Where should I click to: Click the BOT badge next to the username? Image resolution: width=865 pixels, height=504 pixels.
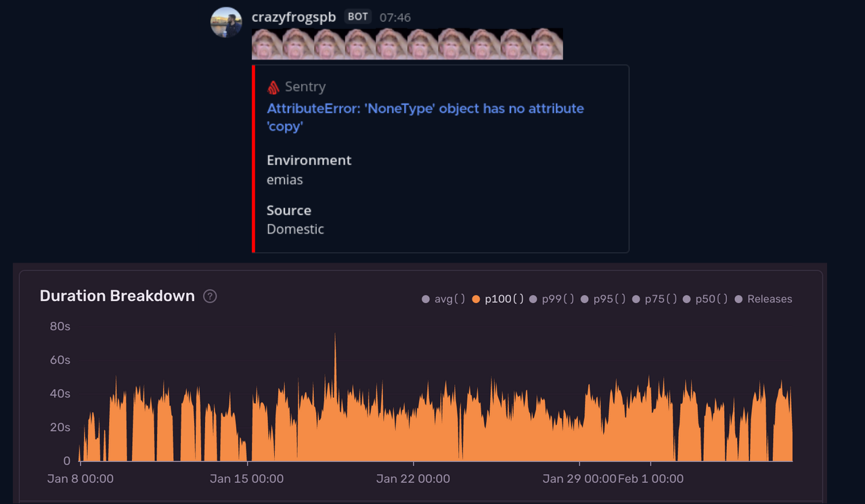[x=357, y=17]
